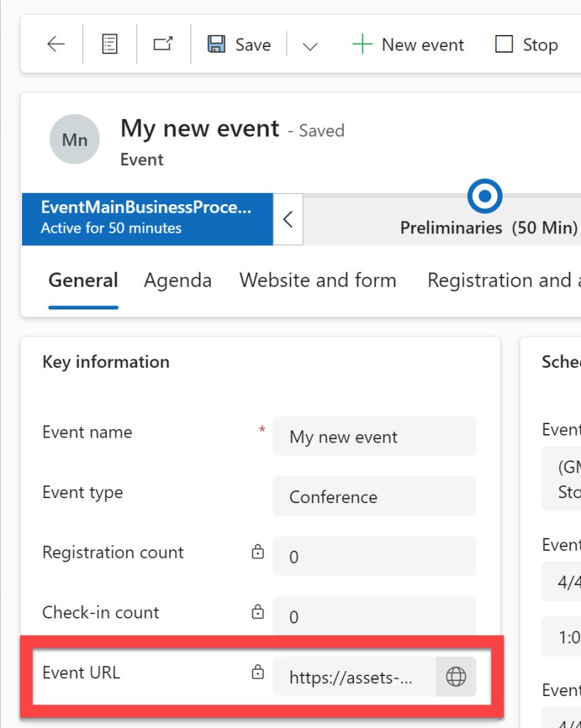
Task: Select the Preliminaries stage marker
Action: pyautogui.click(x=485, y=196)
